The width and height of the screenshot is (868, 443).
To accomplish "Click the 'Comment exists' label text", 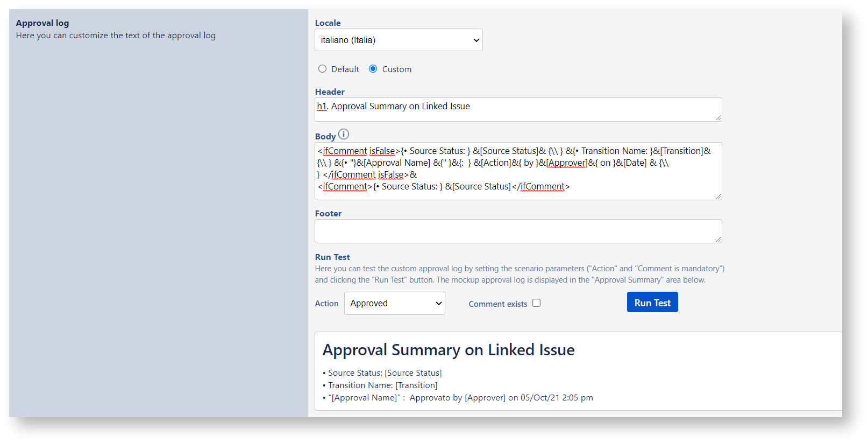I will click(497, 304).
